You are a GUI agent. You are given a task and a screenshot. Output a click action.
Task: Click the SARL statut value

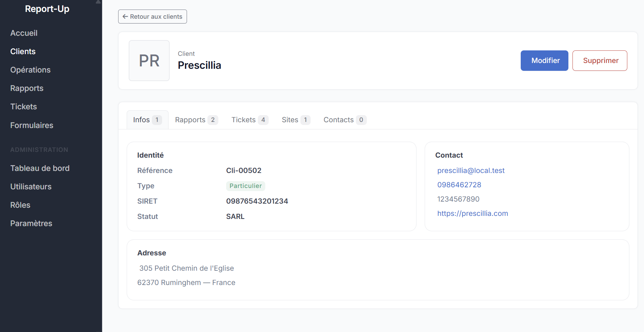click(235, 217)
